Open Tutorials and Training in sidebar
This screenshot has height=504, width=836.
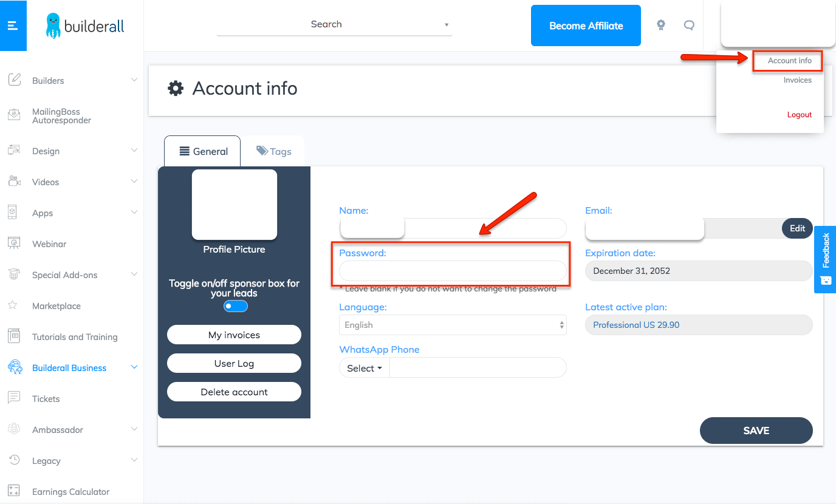click(75, 337)
